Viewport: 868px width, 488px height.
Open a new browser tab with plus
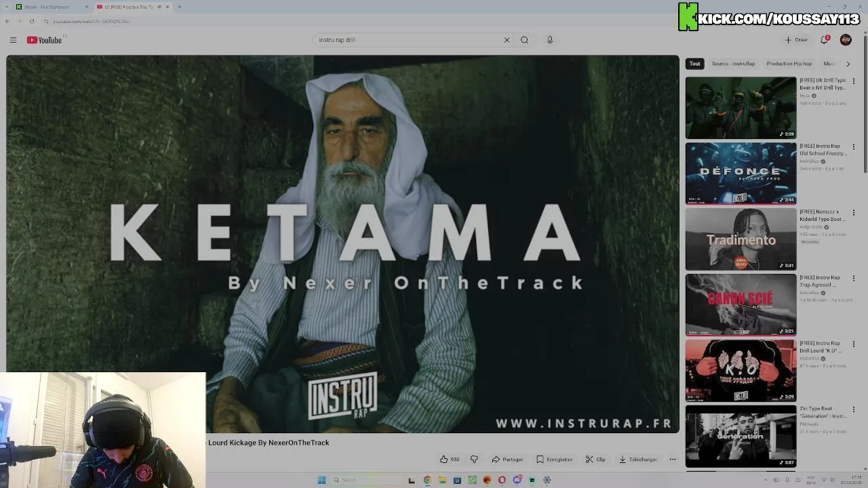pos(179,7)
